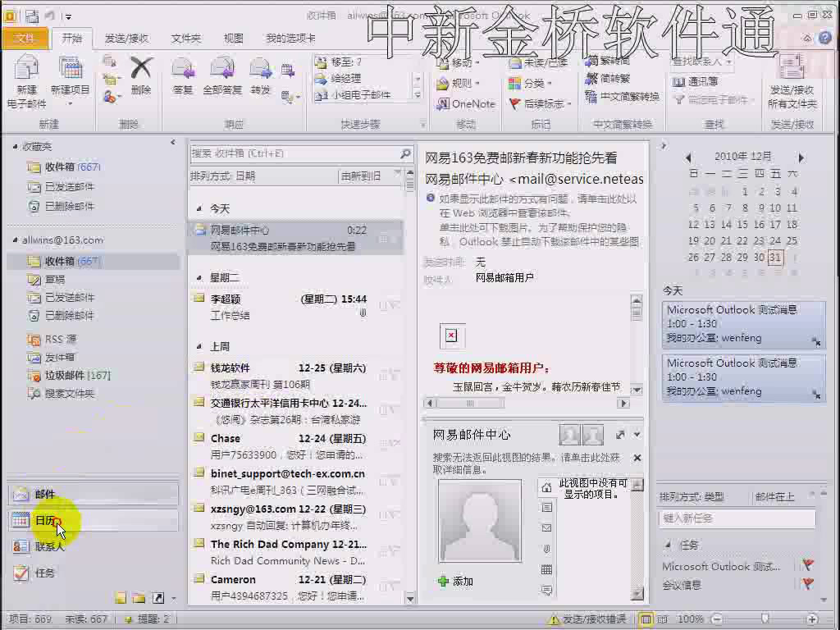
Task: Go to the previous month in calendar
Action: 688,157
